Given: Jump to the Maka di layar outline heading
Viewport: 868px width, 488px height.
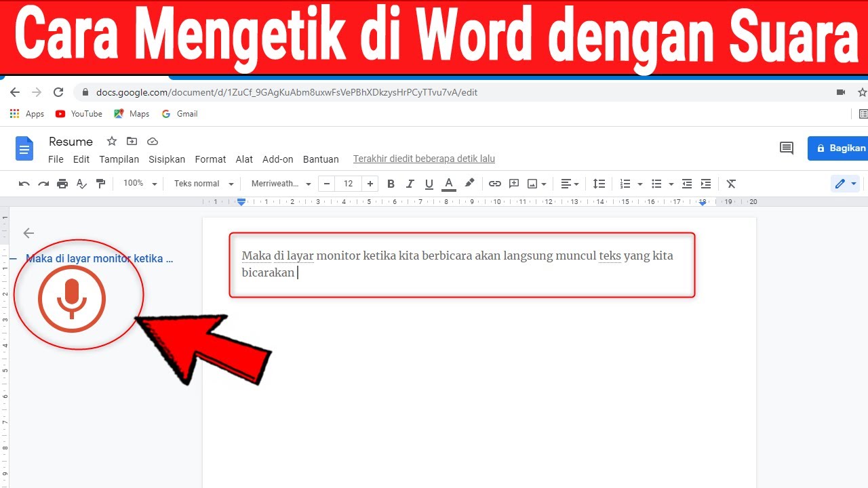Looking at the screenshot, I should (100, 259).
